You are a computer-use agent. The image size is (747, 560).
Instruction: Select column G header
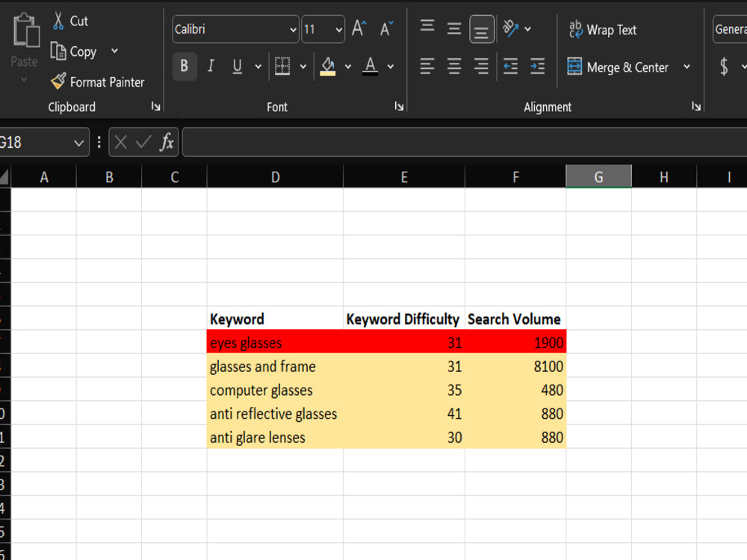click(599, 177)
